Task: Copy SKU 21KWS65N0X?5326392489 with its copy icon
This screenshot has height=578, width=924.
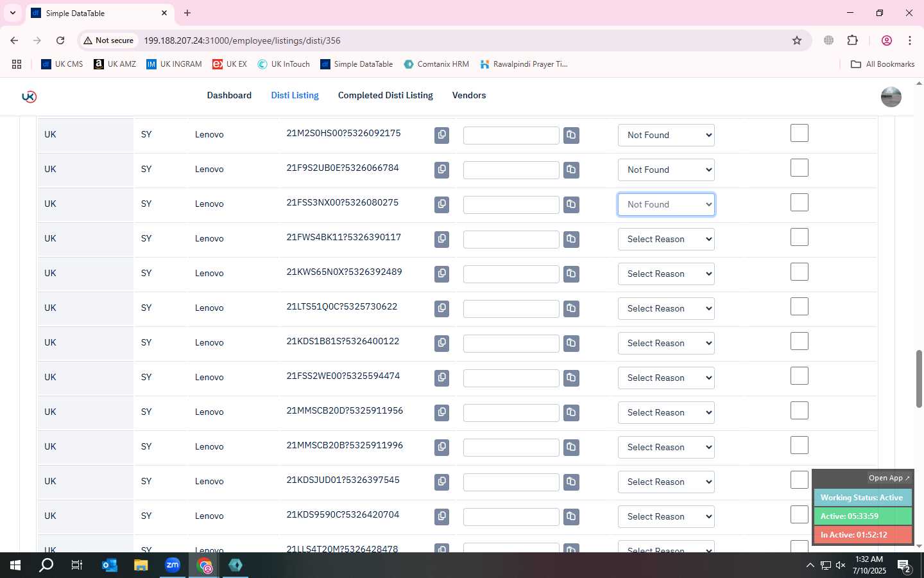Action: click(x=441, y=274)
